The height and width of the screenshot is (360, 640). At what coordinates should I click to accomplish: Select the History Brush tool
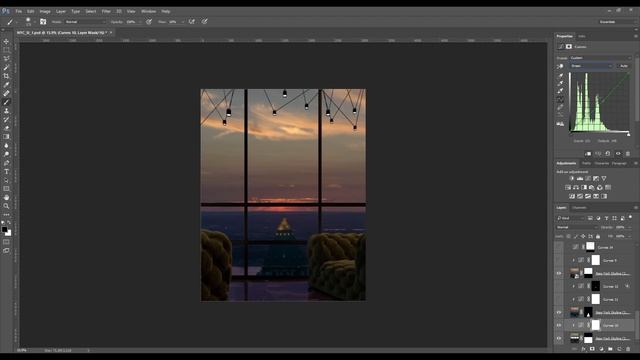pyautogui.click(x=6, y=120)
